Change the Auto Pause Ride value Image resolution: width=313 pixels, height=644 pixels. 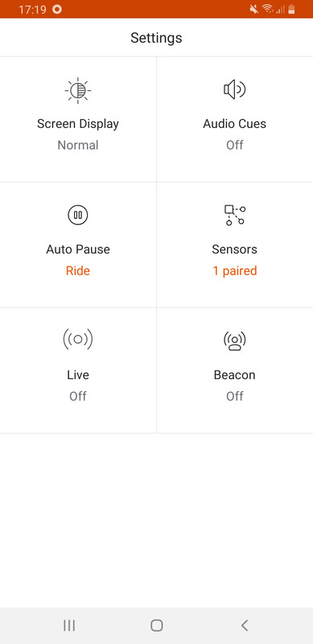pos(78,270)
